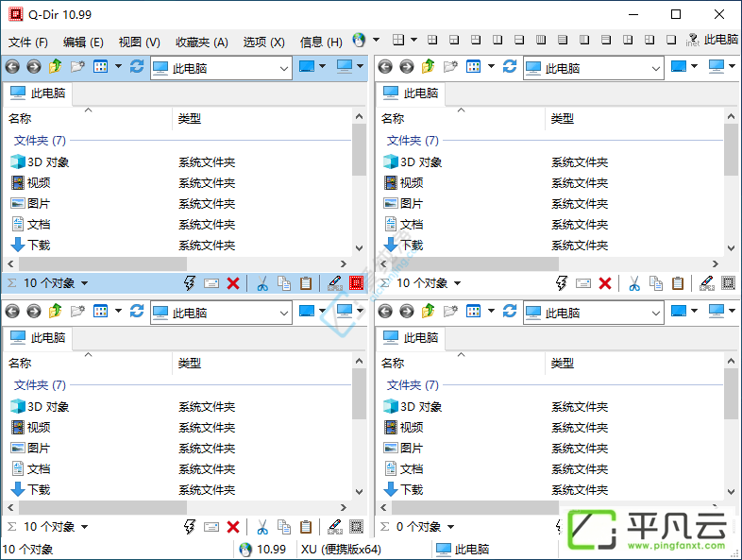The width and height of the screenshot is (742, 560).
Task: Click lightning run icon in top-left pane
Action: click(190, 283)
